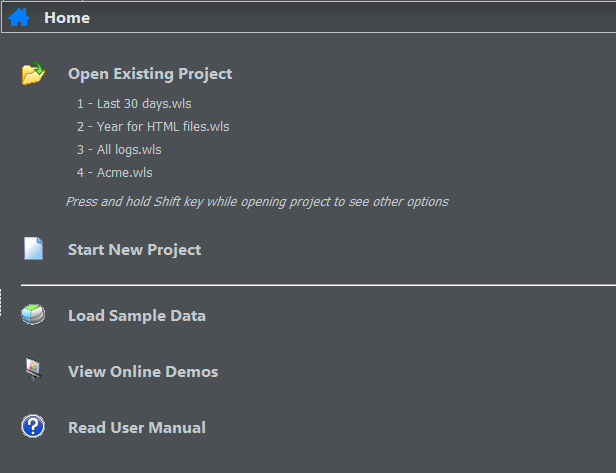Click Start New Project
Viewport: 616px width, 473px height.
click(x=134, y=250)
